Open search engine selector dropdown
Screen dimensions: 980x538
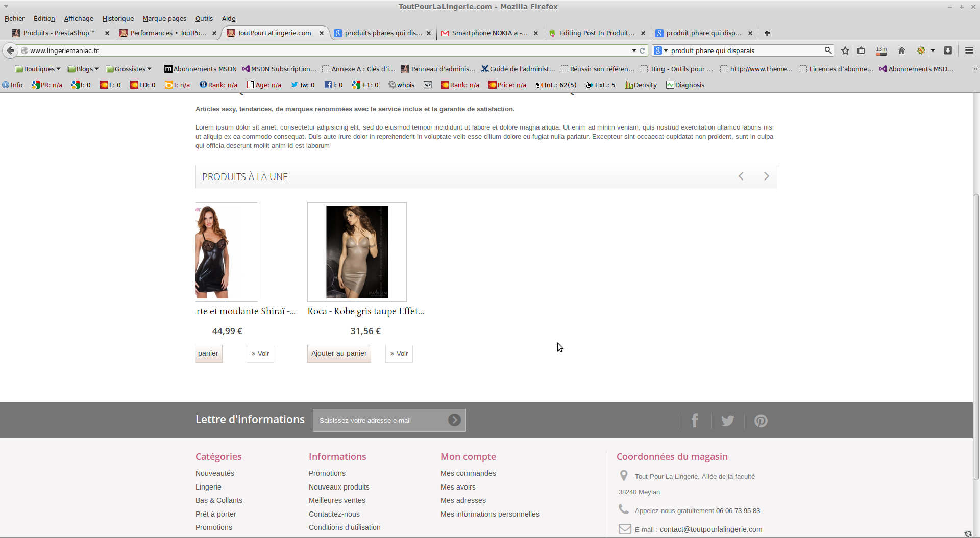click(661, 50)
